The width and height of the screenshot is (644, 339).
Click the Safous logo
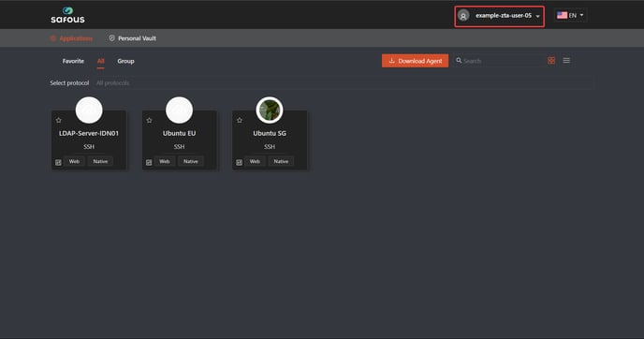[x=67, y=15]
